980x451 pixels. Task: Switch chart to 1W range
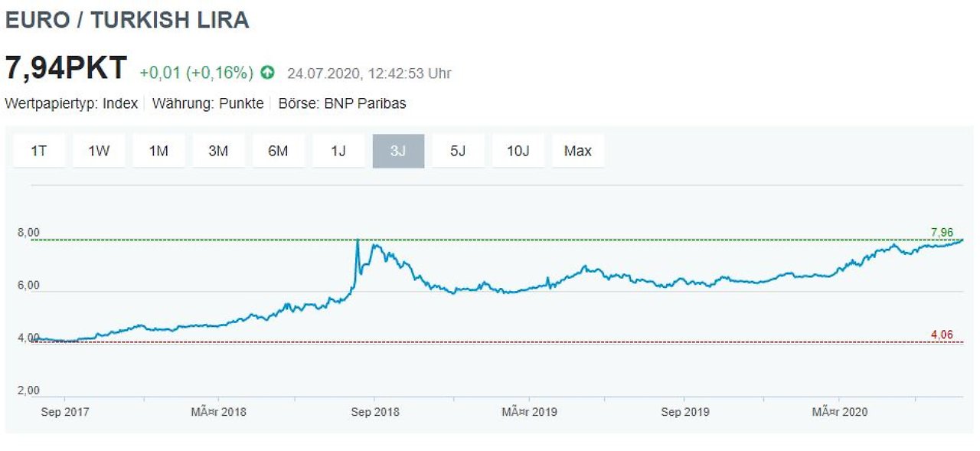click(x=99, y=151)
